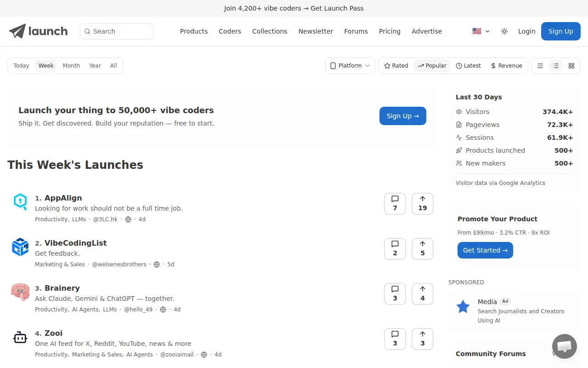Open the Community Forums heading
This screenshot has height=368, width=588.
point(491,354)
